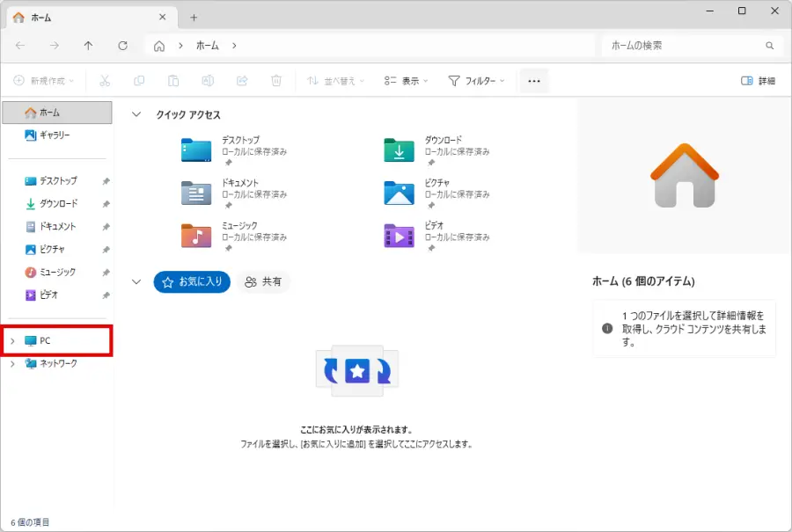The width and height of the screenshot is (792, 532).
Task: Click the Delete icon in the toolbar
Action: pos(277,80)
